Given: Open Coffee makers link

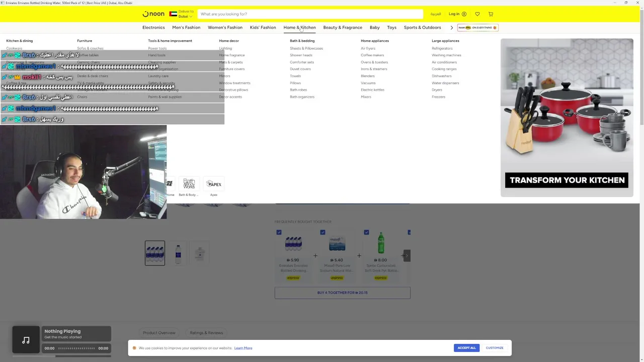Looking at the screenshot, I should point(372,55).
